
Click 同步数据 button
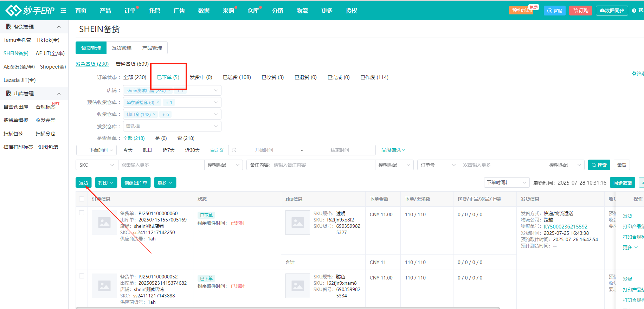623,182
